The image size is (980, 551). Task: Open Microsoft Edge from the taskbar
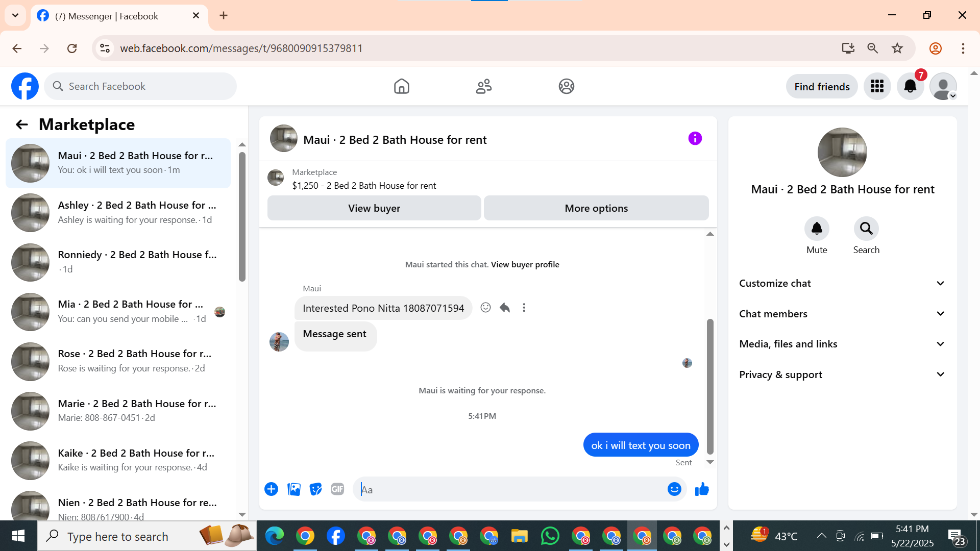tap(274, 536)
